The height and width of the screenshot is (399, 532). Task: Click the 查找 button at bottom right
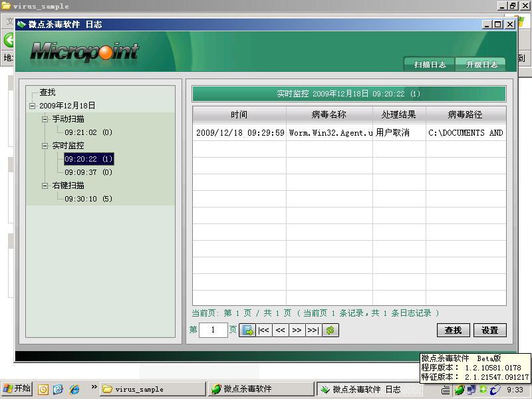454,330
